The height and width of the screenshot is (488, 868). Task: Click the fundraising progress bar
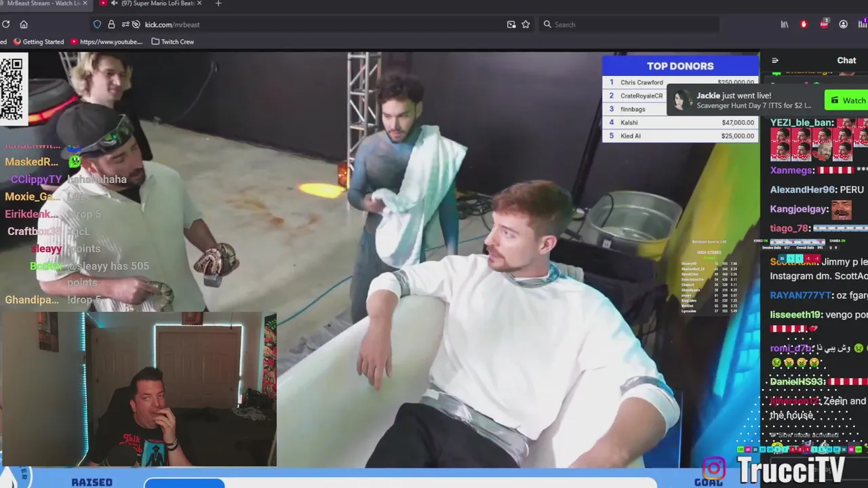(400, 483)
